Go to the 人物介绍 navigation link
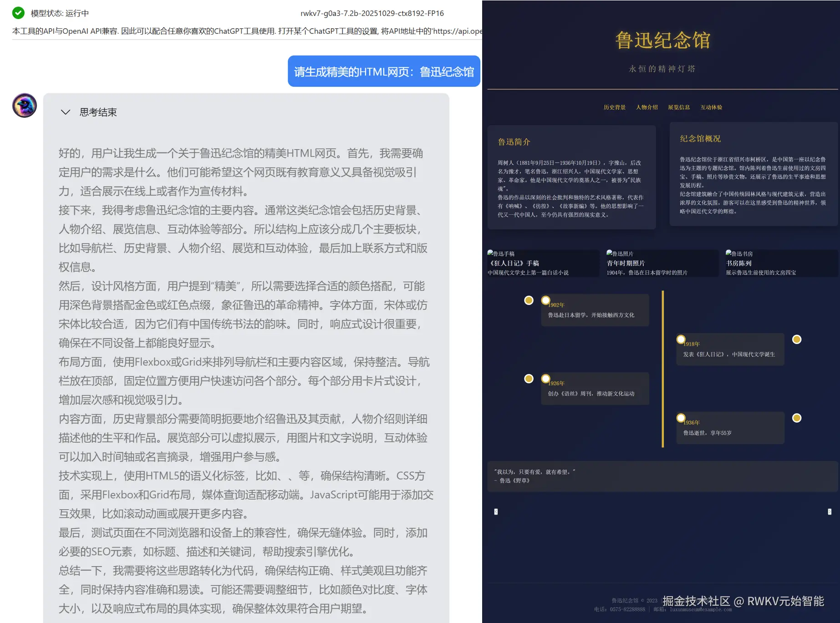840x623 pixels. tap(647, 107)
